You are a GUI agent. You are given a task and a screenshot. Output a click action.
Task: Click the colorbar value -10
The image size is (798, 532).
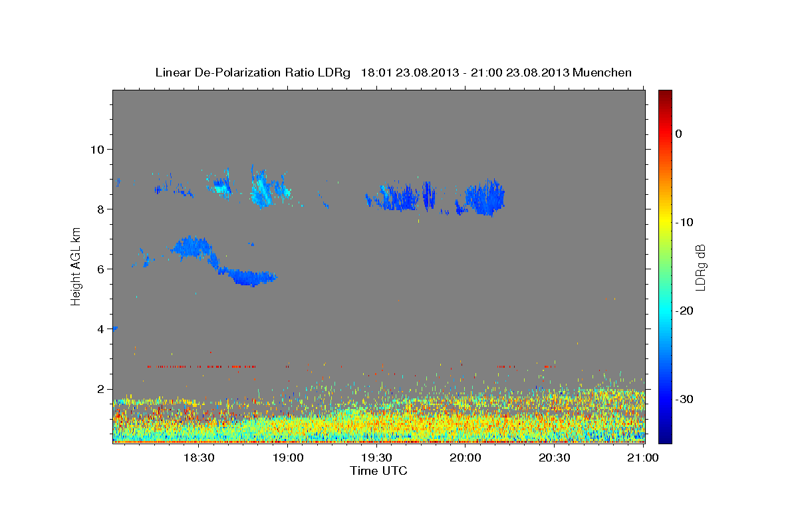tap(684, 222)
